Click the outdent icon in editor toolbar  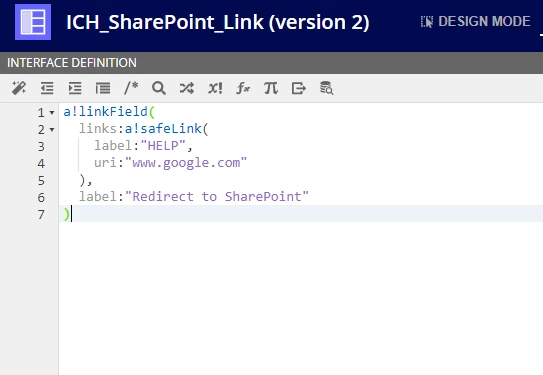point(47,88)
